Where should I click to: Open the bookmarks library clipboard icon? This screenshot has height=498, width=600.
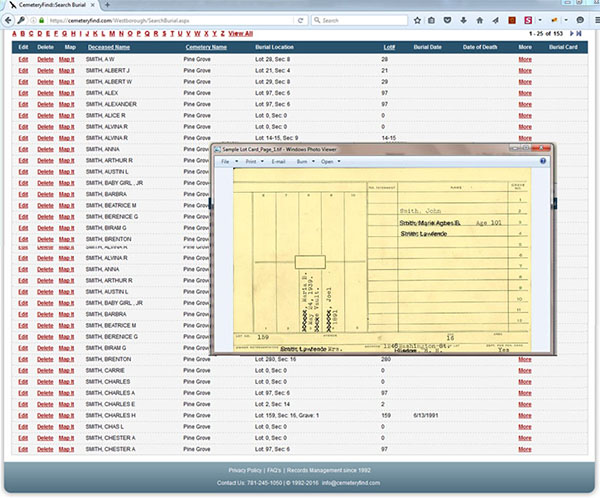(x=432, y=20)
